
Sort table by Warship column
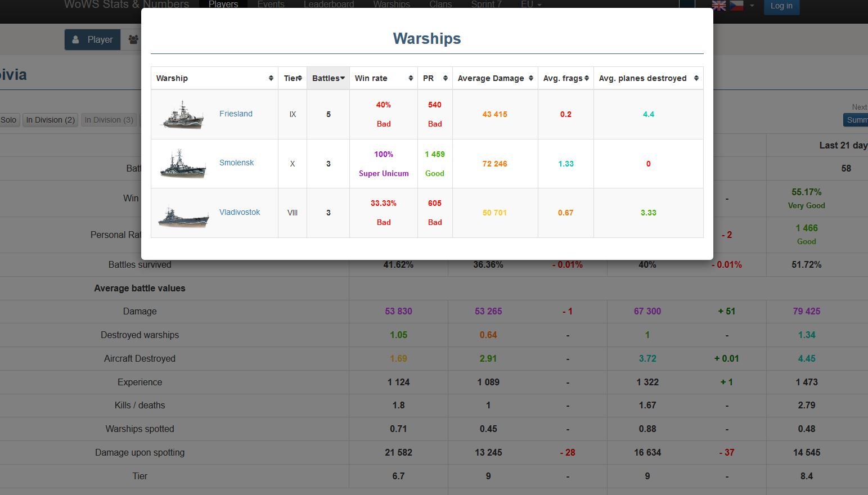click(214, 78)
